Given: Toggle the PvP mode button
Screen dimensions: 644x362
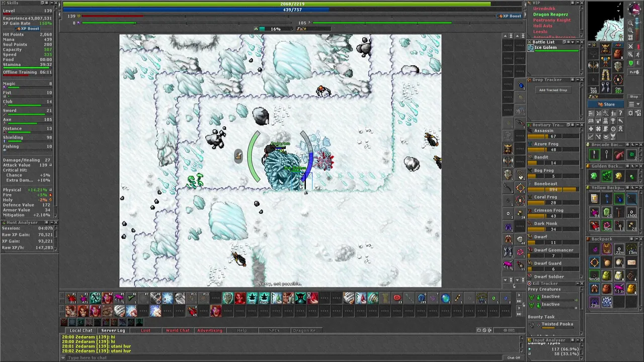Looking at the screenshot, I should pos(634,72).
